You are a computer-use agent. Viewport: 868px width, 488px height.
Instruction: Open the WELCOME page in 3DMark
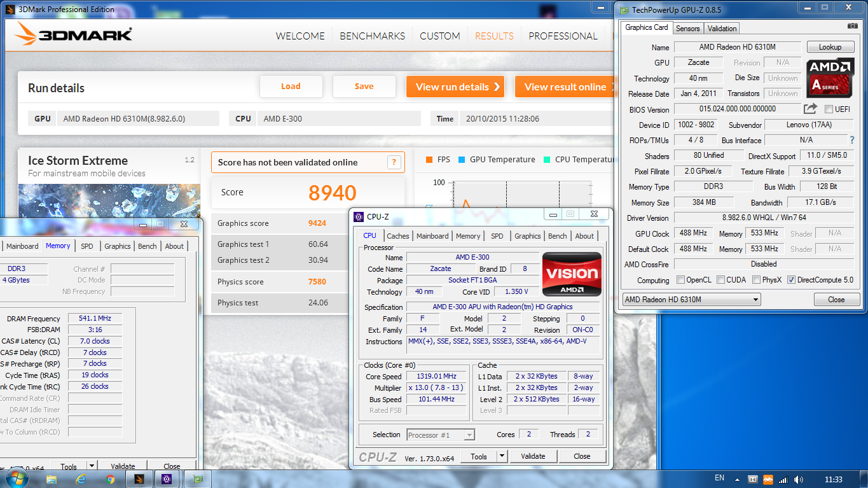pyautogui.click(x=300, y=36)
